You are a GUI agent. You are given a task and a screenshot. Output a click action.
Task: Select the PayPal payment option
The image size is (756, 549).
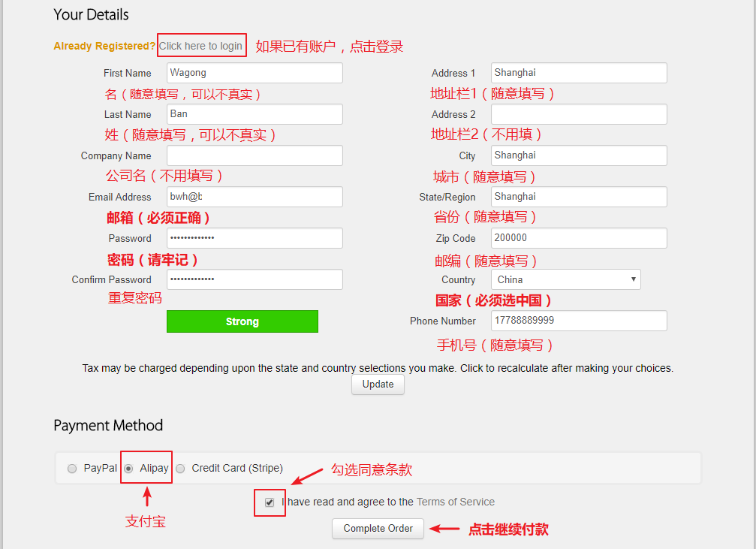(72, 469)
